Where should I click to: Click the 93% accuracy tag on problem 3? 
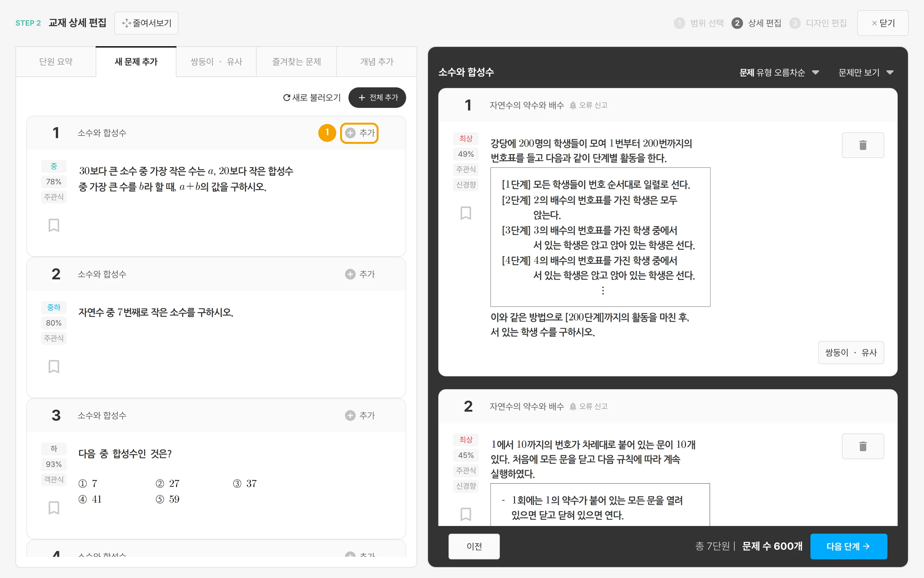54,464
